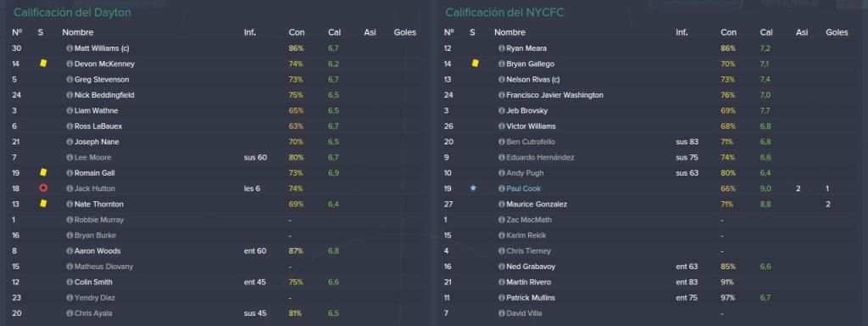Select Aaron Woods in Dayton list
The image size is (868, 326).
(97, 251)
